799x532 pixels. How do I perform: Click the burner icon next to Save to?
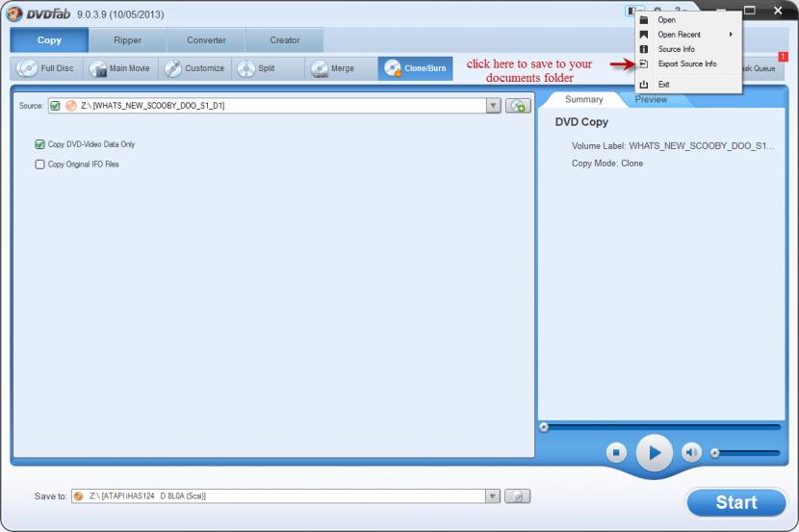[x=517, y=496]
